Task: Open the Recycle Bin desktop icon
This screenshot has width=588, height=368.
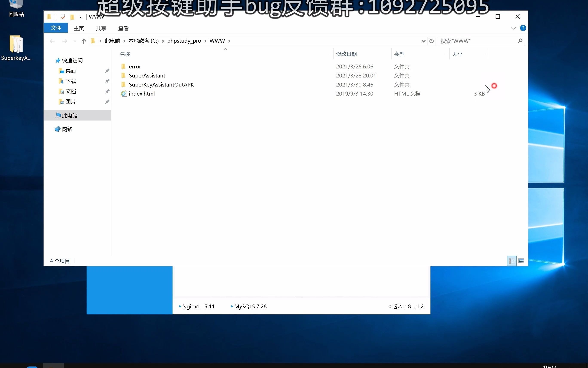Action: pos(16,9)
